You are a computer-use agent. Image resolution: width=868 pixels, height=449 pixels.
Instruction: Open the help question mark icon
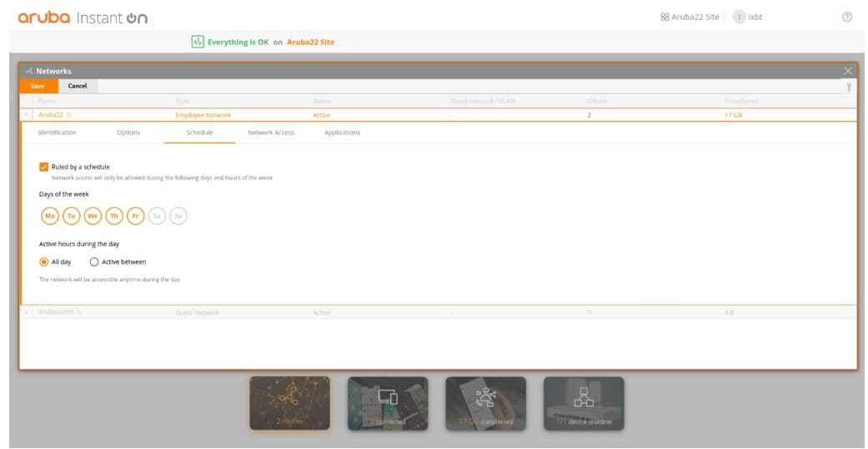847,17
